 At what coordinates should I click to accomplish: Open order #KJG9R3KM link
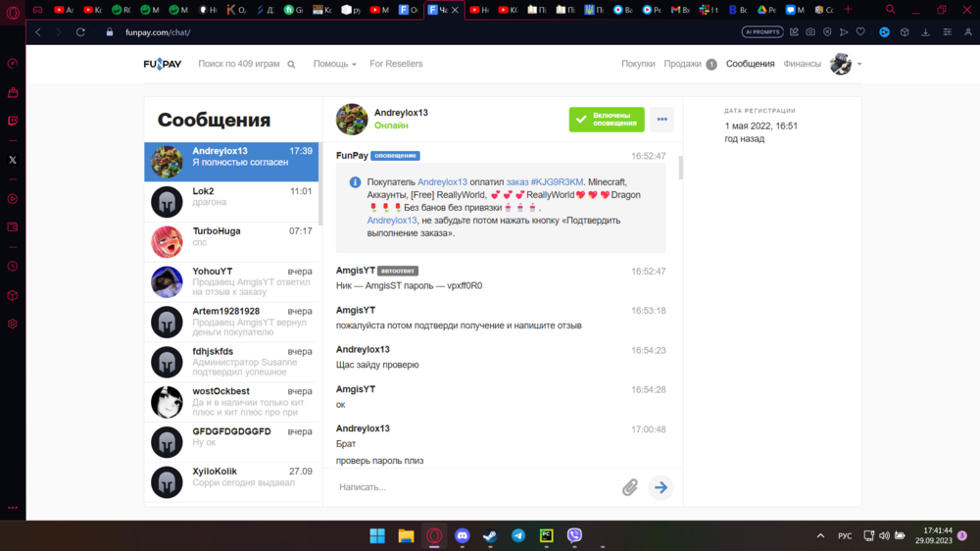pos(544,182)
